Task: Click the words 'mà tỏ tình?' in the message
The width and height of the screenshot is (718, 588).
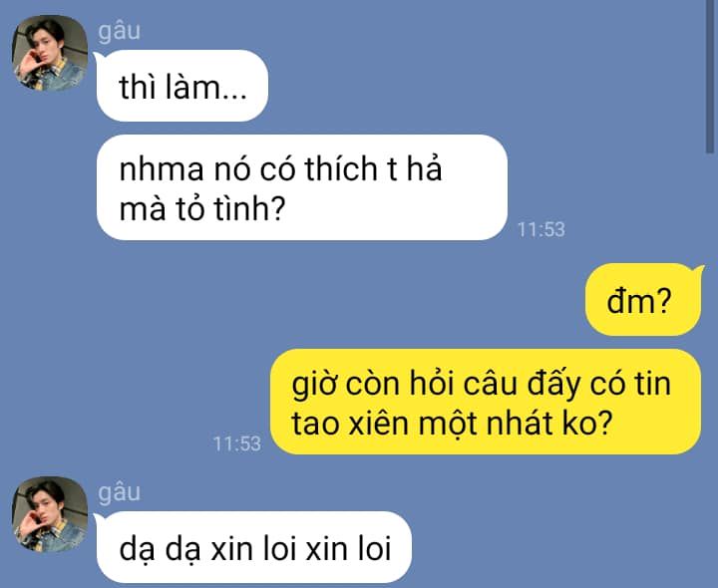Action: click(201, 208)
